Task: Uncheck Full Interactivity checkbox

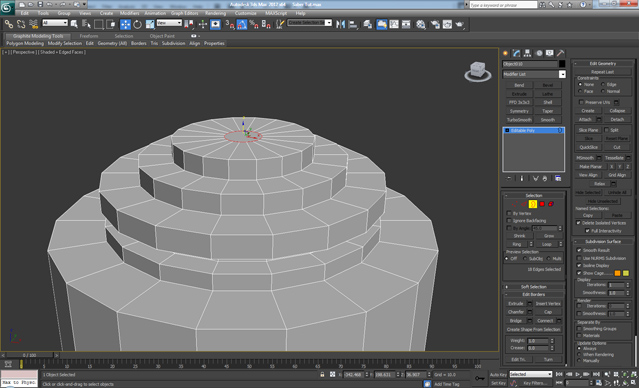Action: pos(587,230)
